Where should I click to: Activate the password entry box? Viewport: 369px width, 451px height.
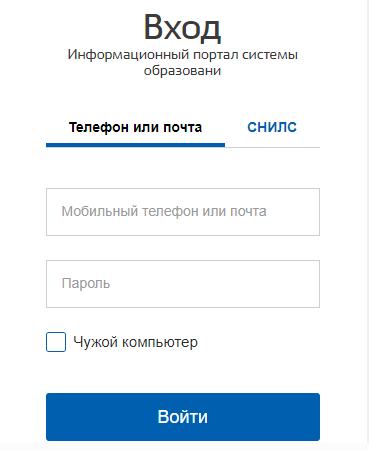(183, 284)
